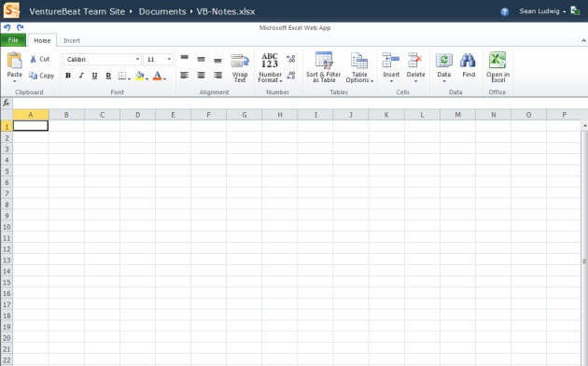Switch to the Home tab
The width and height of the screenshot is (588, 366).
(42, 40)
